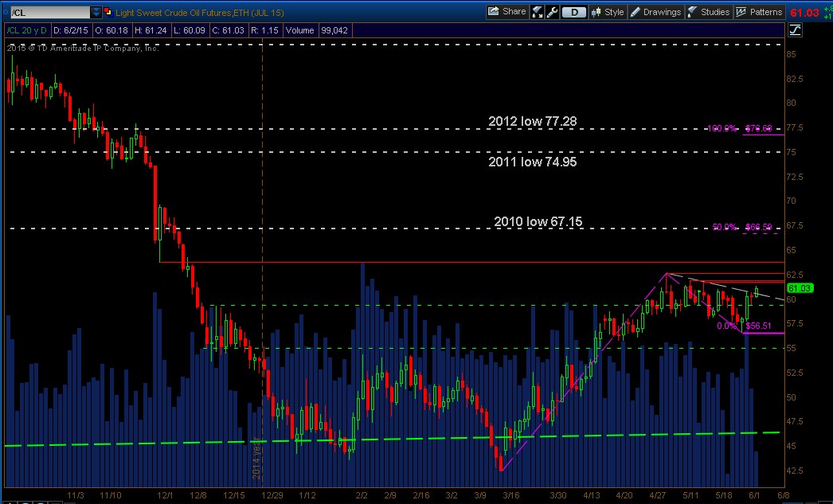This screenshot has height=504, width=833.
Task: Click the quick study flask icon
Action: (537, 12)
